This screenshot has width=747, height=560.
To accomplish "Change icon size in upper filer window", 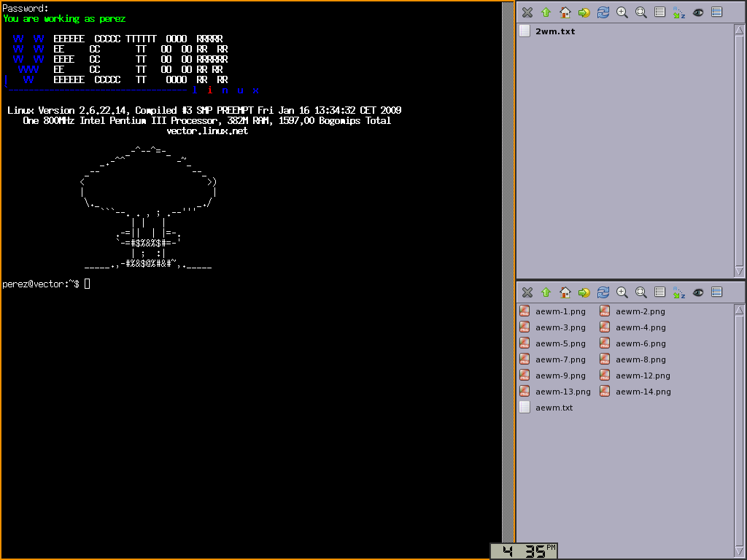I will point(622,12).
